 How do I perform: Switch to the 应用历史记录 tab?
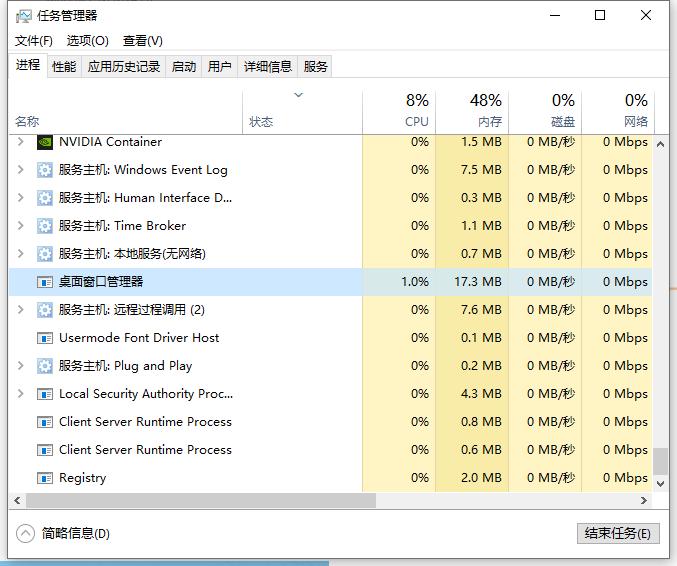coord(123,66)
